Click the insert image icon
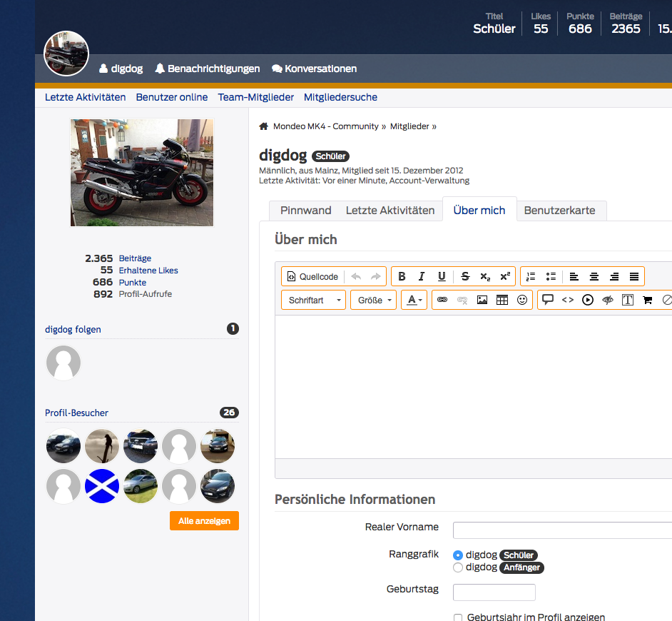Screen dimensions: 672x621 [x=482, y=301]
